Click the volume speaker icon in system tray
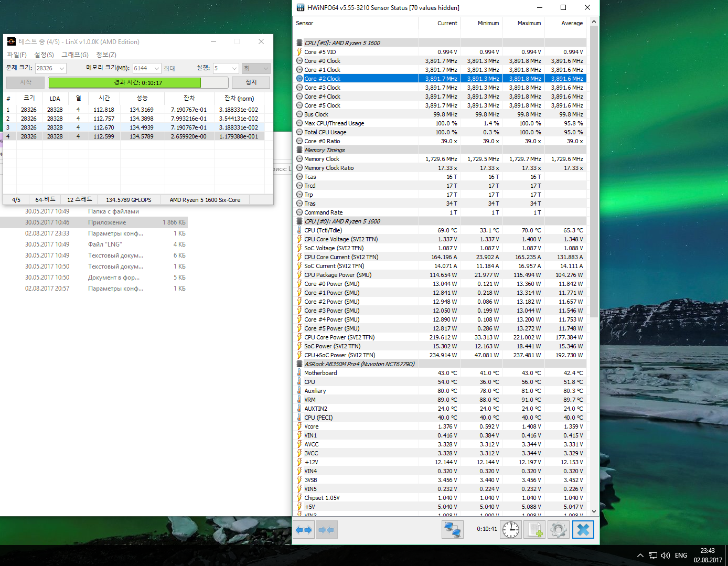This screenshot has width=728, height=566. click(666, 556)
